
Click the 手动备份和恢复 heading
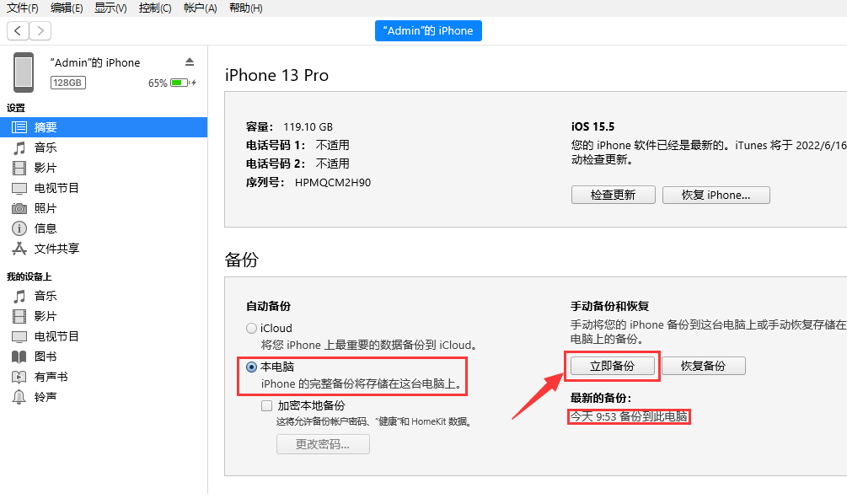pyautogui.click(x=610, y=306)
